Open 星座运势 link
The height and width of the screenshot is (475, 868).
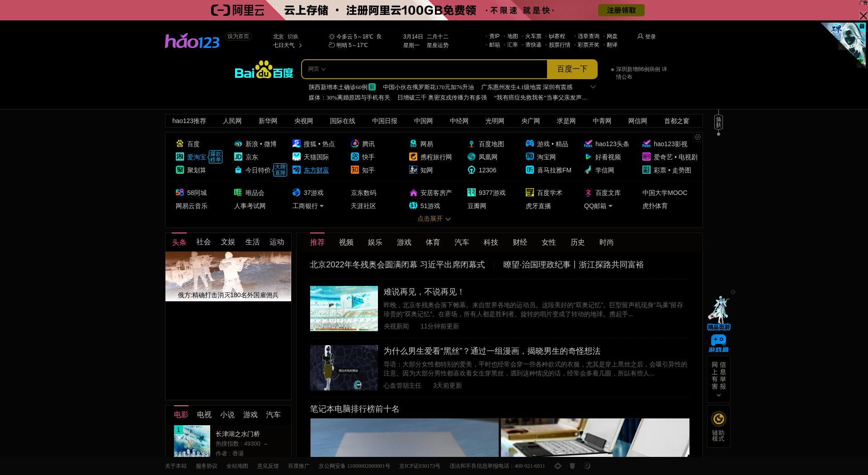(438, 45)
